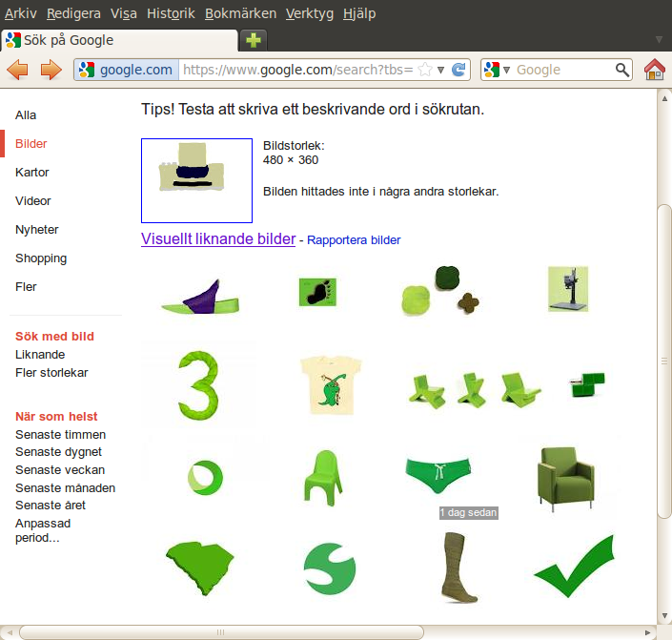Bookmark page with the star icon
The width and height of the screenshot is (672, 640).
(x=425, y=70)
